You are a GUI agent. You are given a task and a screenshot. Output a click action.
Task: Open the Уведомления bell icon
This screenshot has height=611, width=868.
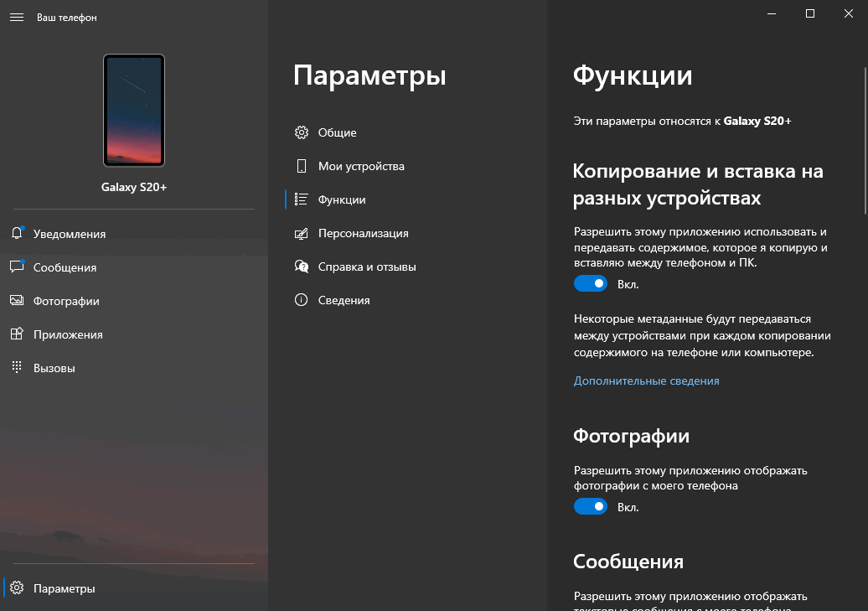[17, 233]
